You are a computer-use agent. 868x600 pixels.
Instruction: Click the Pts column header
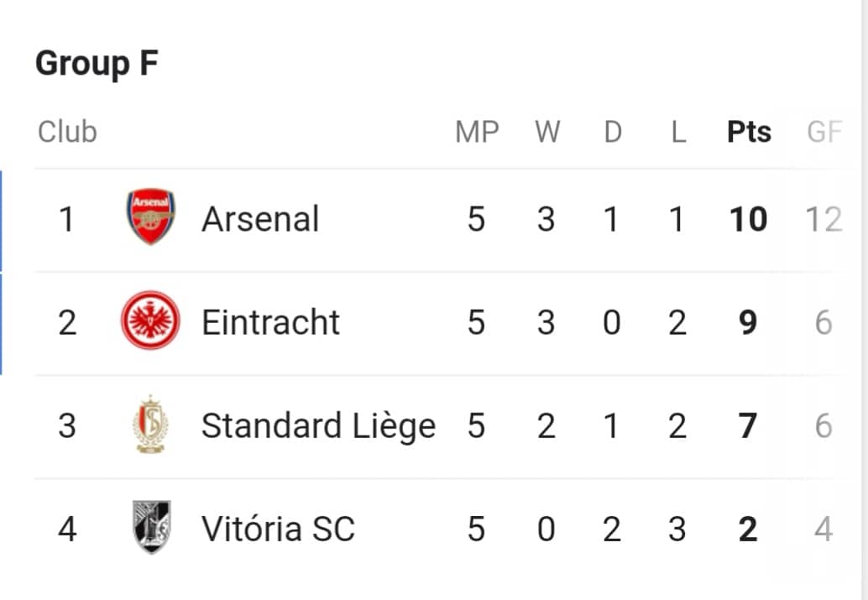[749, 132]
